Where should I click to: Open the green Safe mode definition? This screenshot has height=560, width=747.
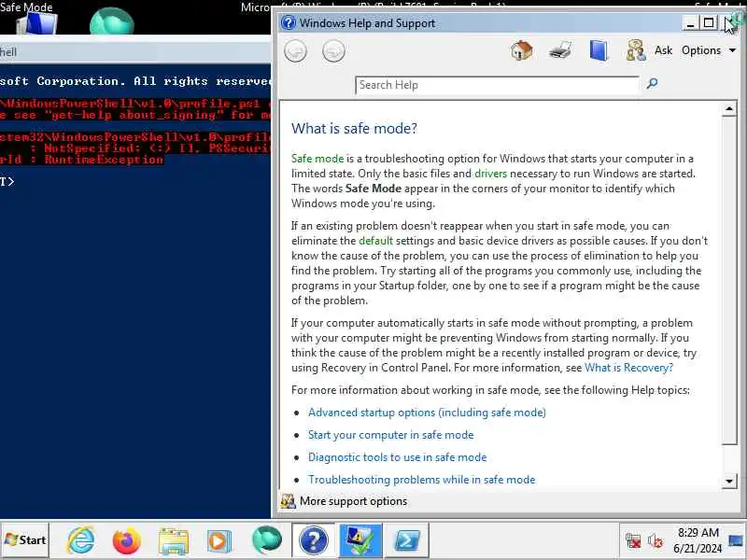pos(317,159)
